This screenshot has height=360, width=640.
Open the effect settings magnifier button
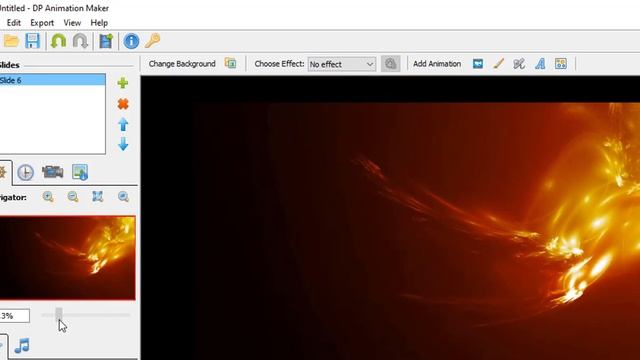point(390,64)
